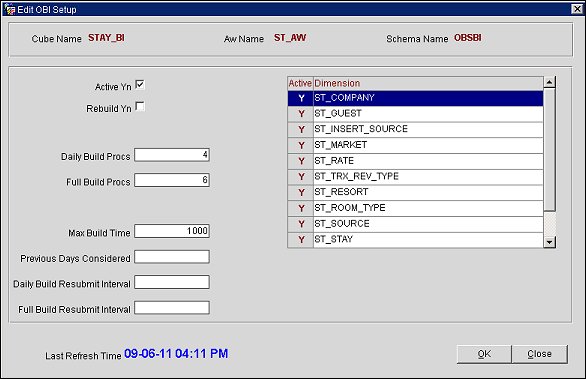Click the OK button
This screenshot has height=379, width=586.
(x=484, y=354)
